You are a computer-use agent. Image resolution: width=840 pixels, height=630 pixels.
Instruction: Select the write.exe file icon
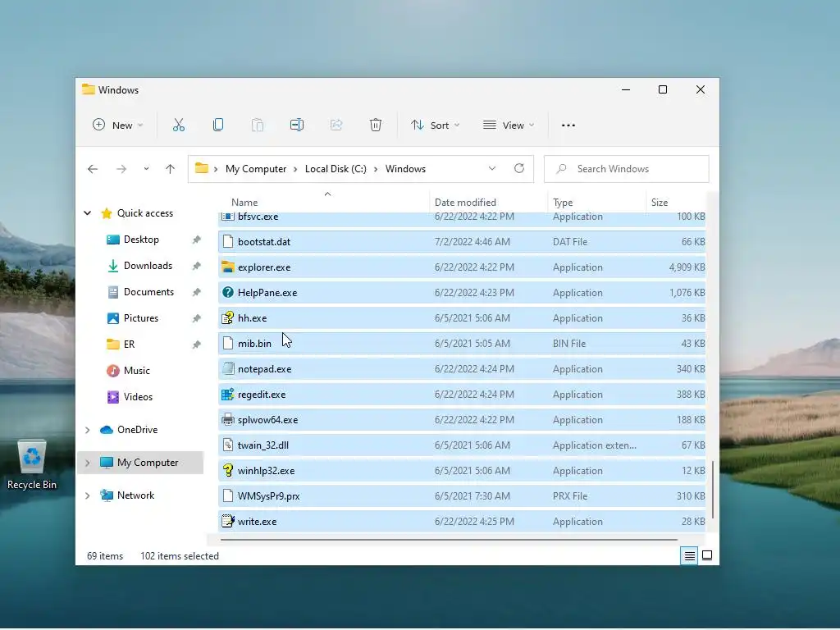[228, 521]
